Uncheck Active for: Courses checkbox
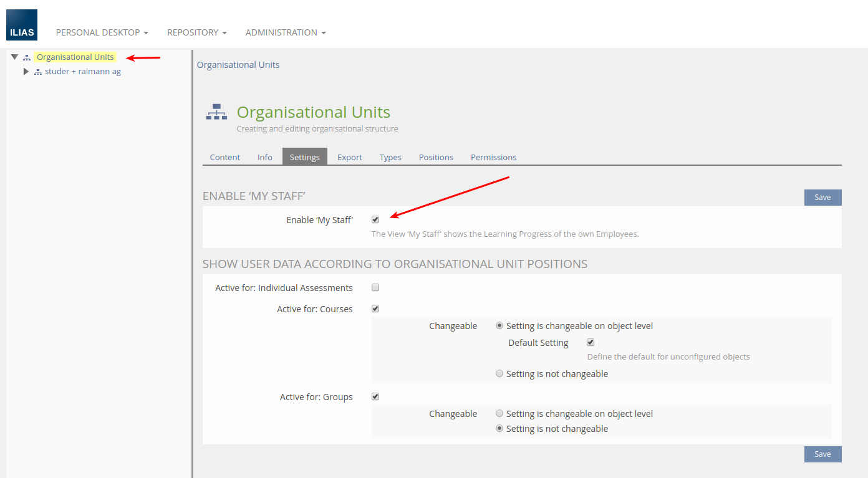 [x=375, y=308]
